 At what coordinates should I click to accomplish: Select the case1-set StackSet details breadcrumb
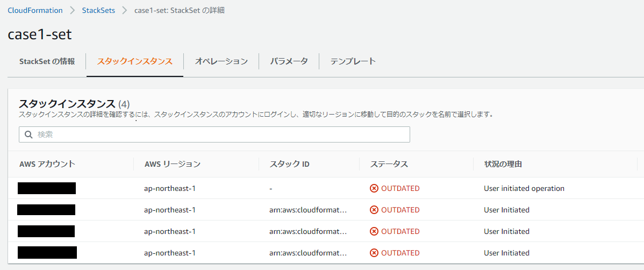[x=180, y=10]
